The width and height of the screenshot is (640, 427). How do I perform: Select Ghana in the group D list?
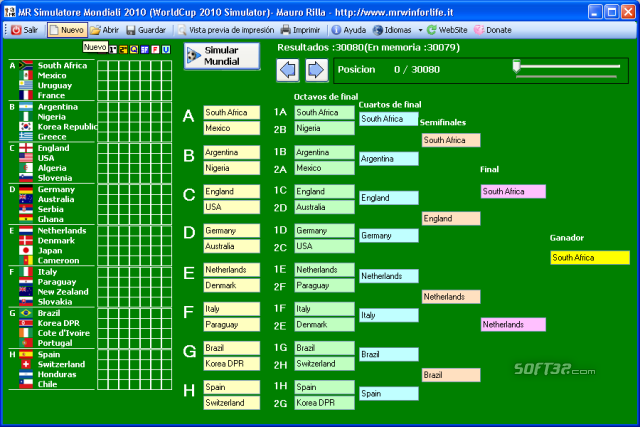coord(51,219)
